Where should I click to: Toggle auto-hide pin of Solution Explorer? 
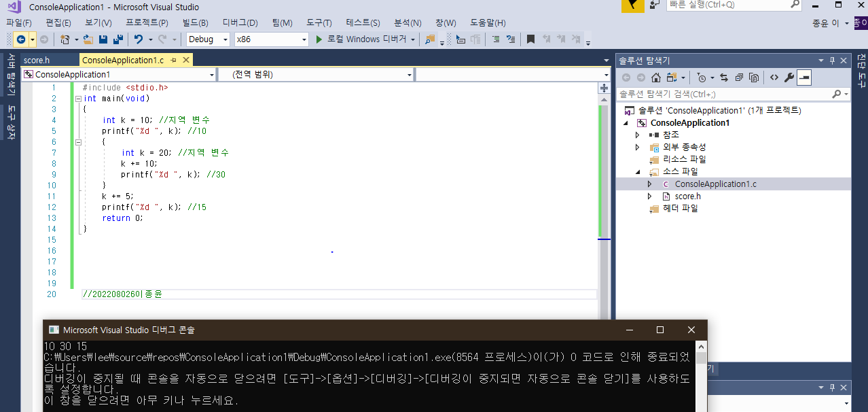click(832, 61)
